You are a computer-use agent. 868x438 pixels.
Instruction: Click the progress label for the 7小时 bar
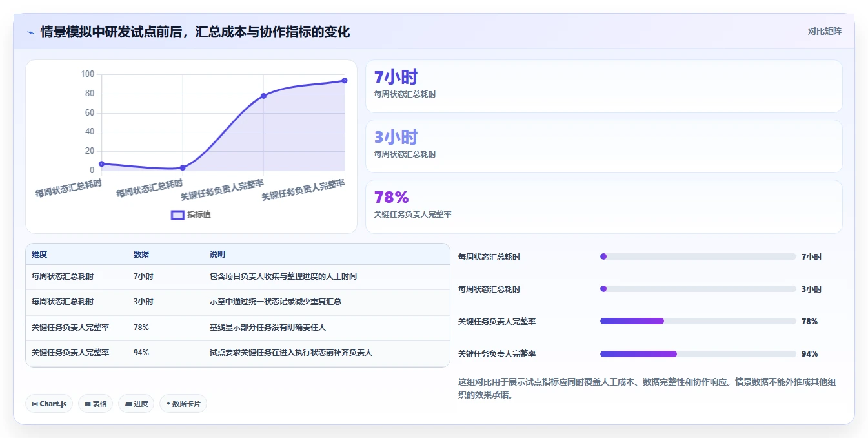point(489,257)
